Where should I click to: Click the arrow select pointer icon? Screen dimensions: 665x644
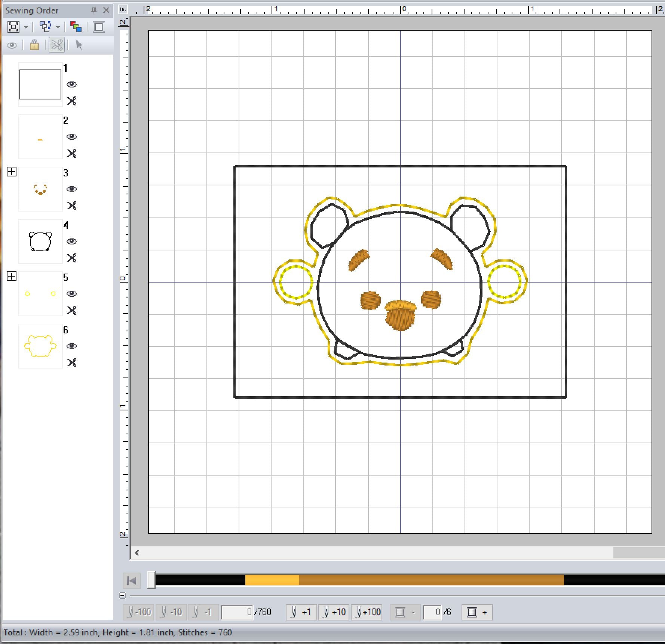pyautogui.click(x=79, y=45)
